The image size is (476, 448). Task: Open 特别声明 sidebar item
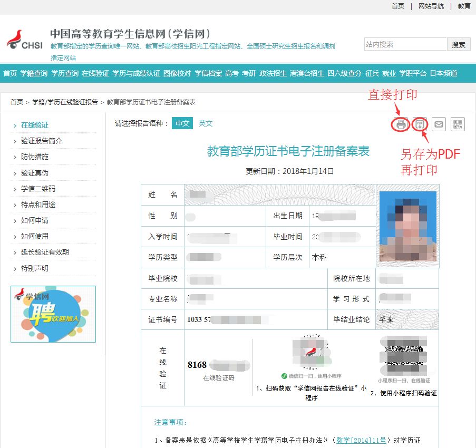pyautogui.click(x=35, y=268)
